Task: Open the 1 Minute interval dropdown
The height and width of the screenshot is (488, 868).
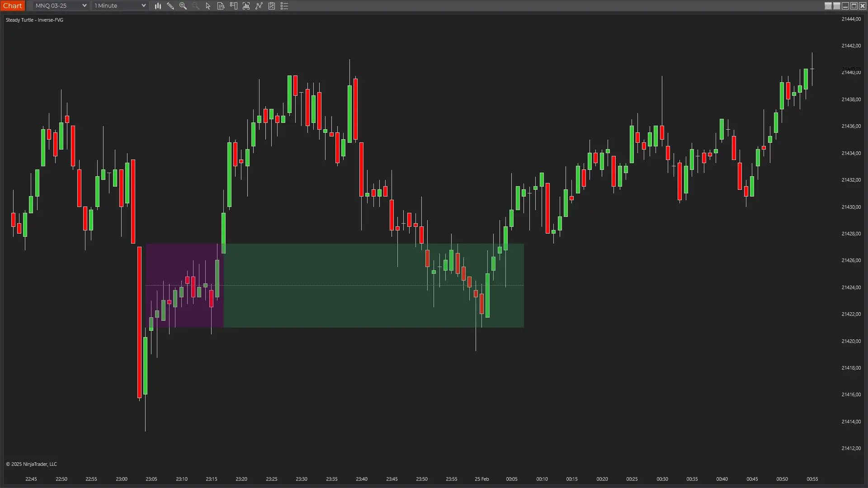Action: tap(120, 6)
